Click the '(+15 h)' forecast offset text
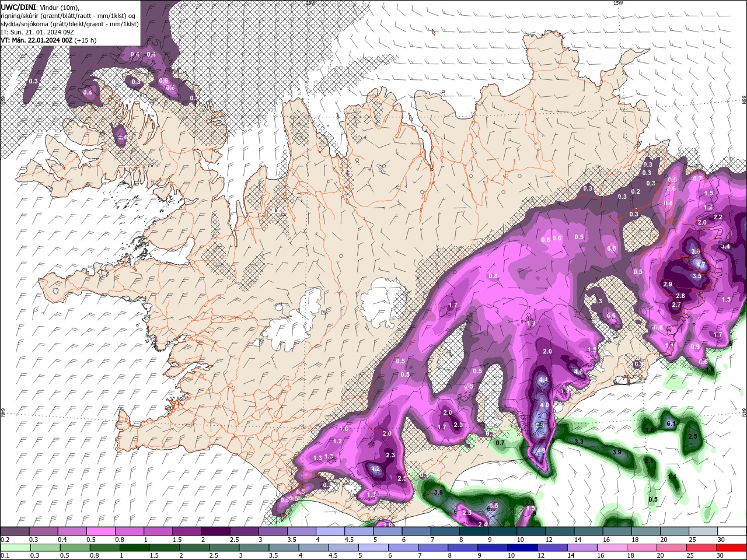The height and width of the screenshot is (560, 747). click(86, 40)
